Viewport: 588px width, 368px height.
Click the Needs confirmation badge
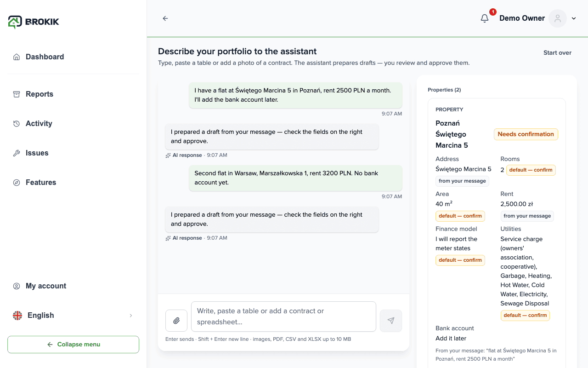pyautogui.click(x=526, y=134)
